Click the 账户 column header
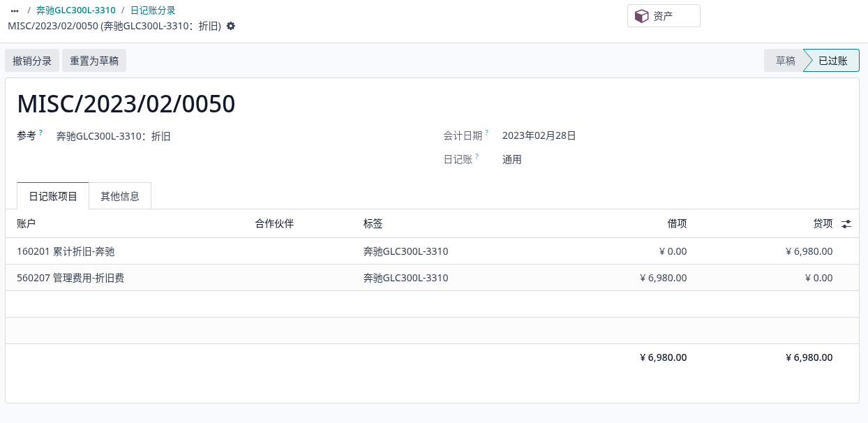868x423 pixels. [x=27, y=223]
